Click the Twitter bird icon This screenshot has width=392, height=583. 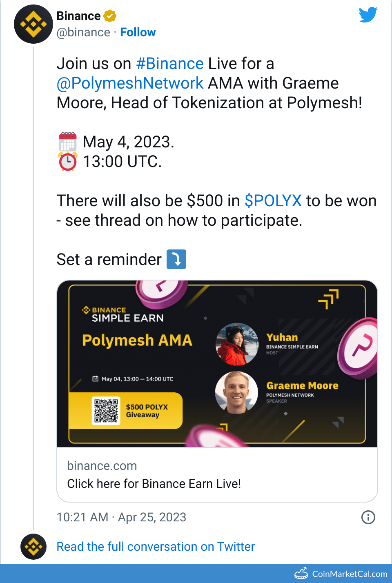pyautogui.click(x=367, y=15)
